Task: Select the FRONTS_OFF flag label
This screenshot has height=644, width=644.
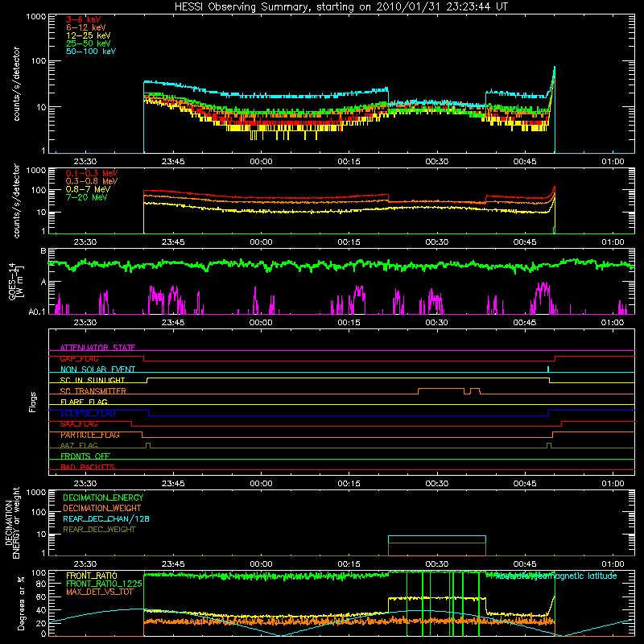Action: coord(85,456)
